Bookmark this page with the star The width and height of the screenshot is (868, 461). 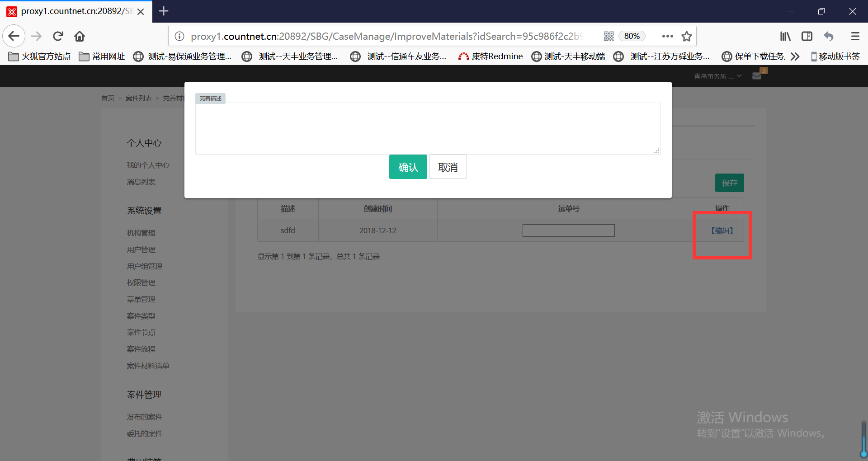pos(687,36)
